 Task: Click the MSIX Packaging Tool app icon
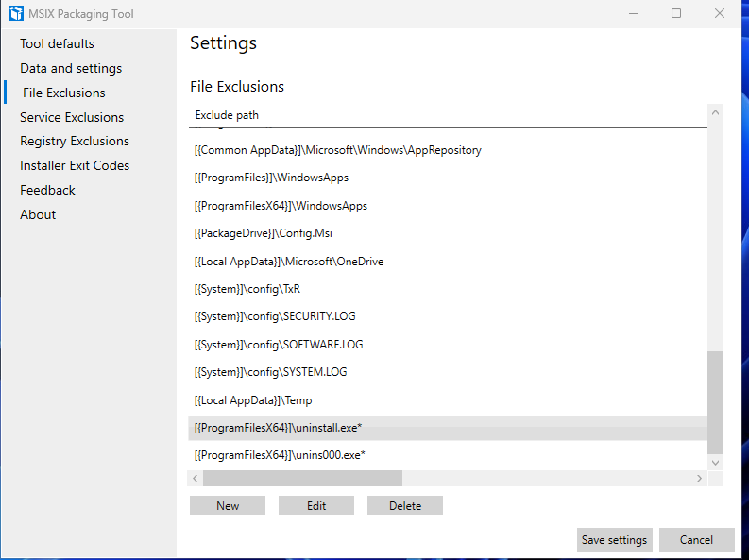(x=16, y=13)
